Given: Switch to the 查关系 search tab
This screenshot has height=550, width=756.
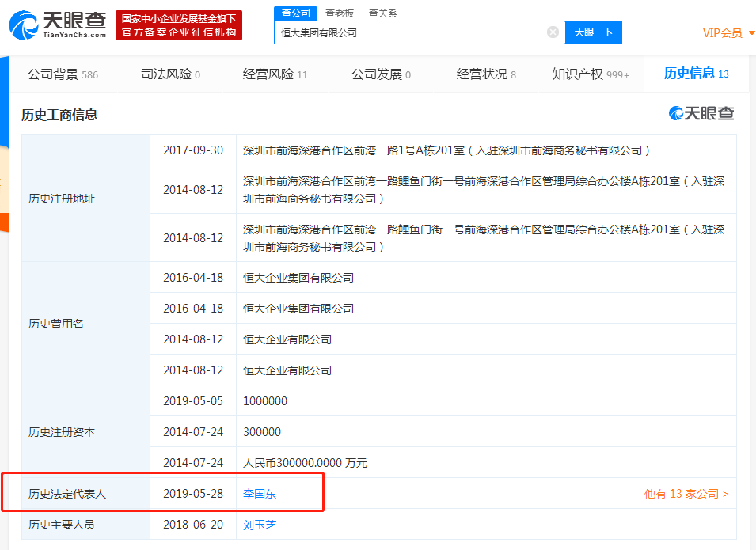Looking at the screenshot, I should (x=383, y=13).
